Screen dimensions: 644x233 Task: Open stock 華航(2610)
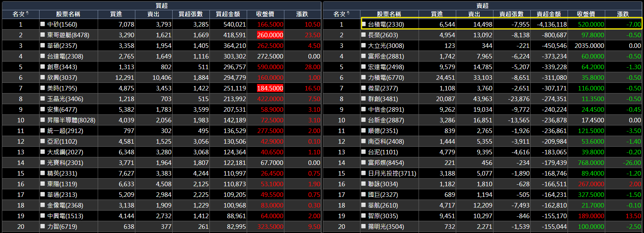(x=383, y=205)
